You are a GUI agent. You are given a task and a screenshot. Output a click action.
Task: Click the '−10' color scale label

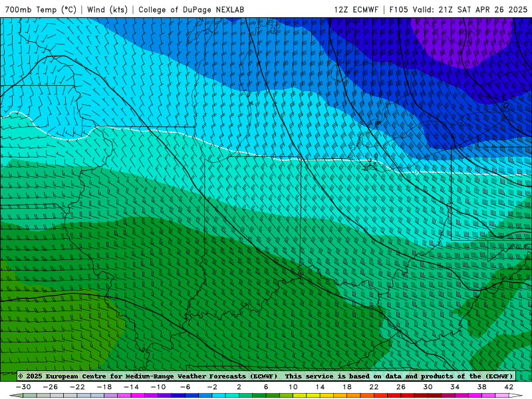pyautogui.click(x=158, y=387)
